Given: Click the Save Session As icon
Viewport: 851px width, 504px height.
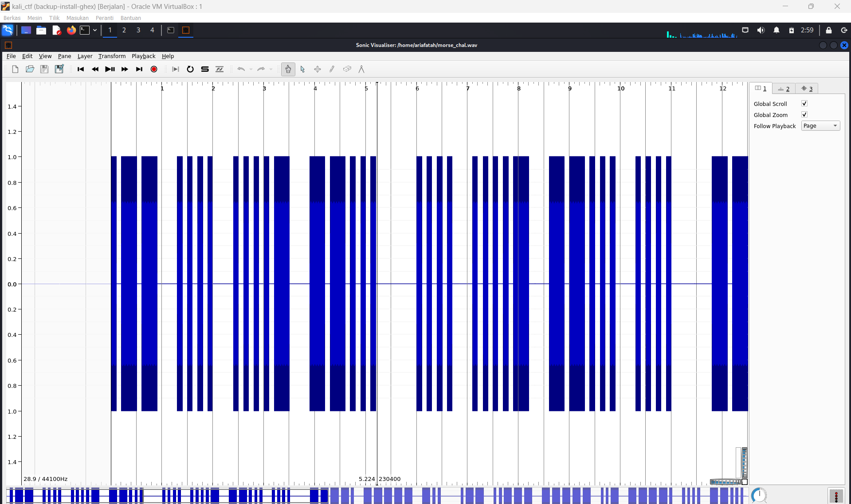Looking at the screenshot, I should coord(59,69).
